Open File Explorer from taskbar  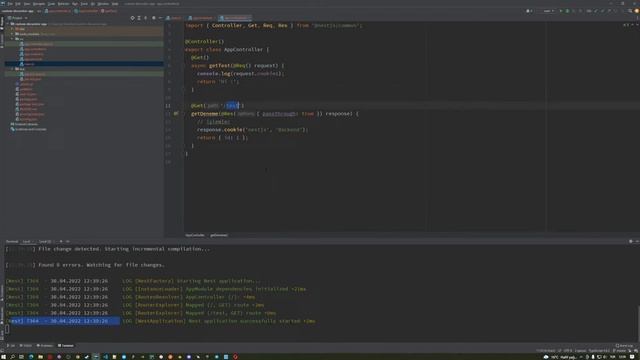pos(40,357)
